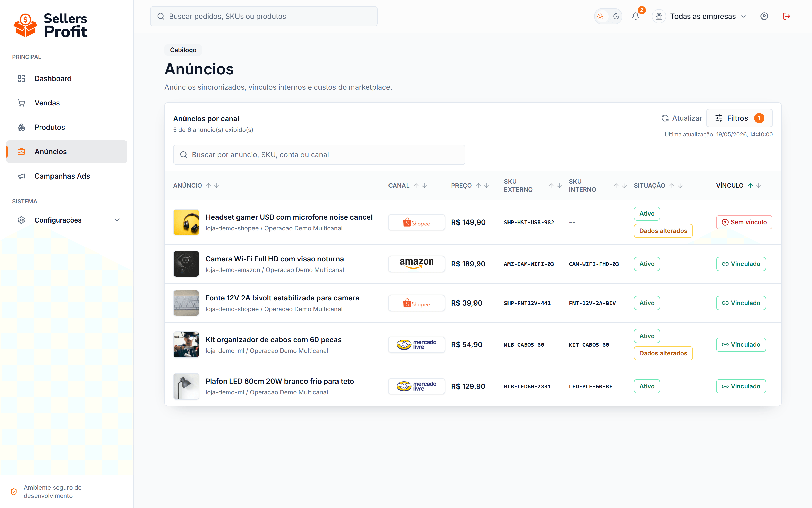The height and width of the screenshot is (508, 812).
Task: Open notifications bell with 2 badge
Action: pyautogui.click(x=636, y=16)
